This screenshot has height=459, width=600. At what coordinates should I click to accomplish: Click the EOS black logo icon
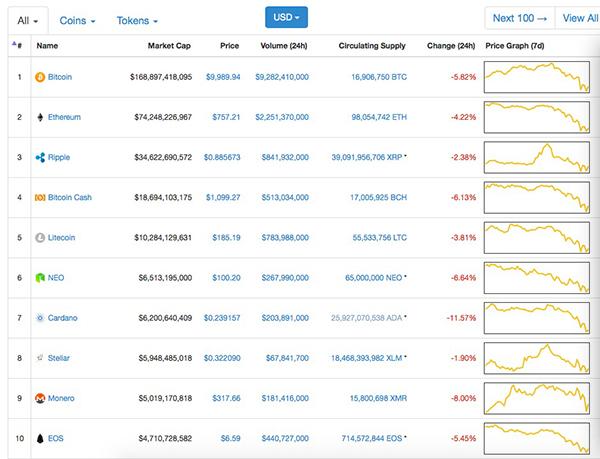(x=40, y=438)
